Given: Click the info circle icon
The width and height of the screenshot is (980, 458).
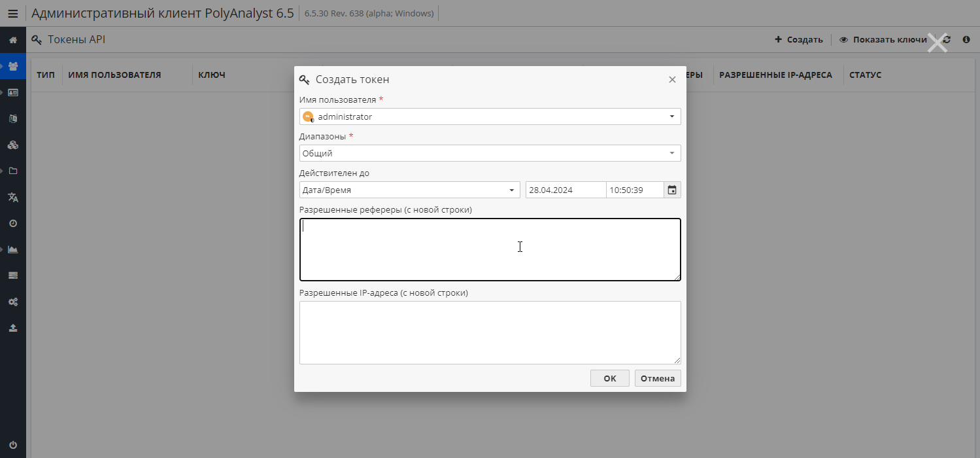Looking at the screenshot, I should (966, 40).
